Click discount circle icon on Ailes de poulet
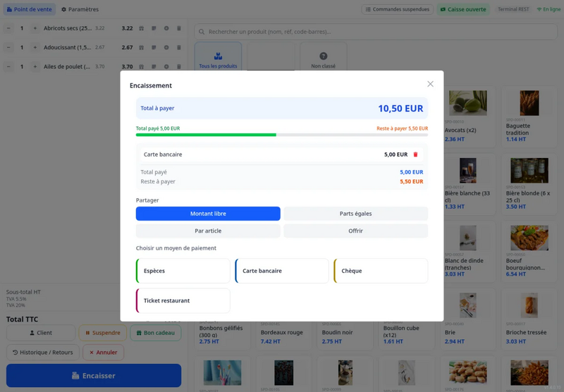The height and width of the screenshot is (392, 564). point(166,66)
